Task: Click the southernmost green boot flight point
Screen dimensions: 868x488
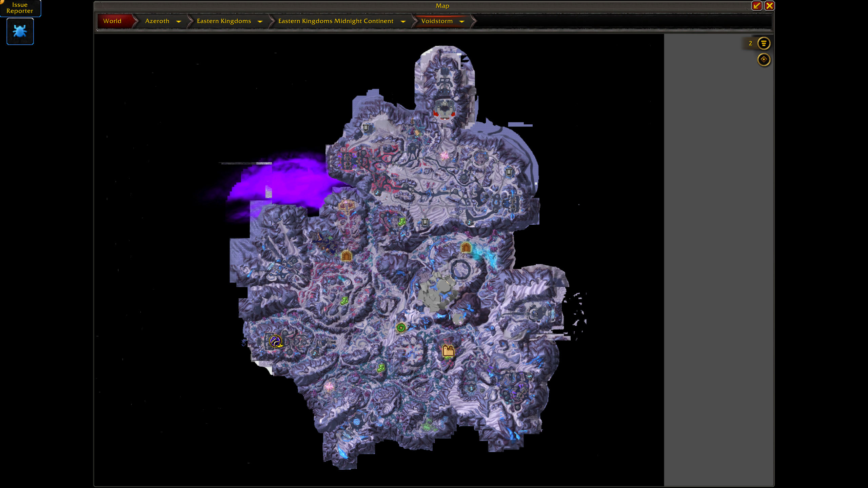Action: 381,368
